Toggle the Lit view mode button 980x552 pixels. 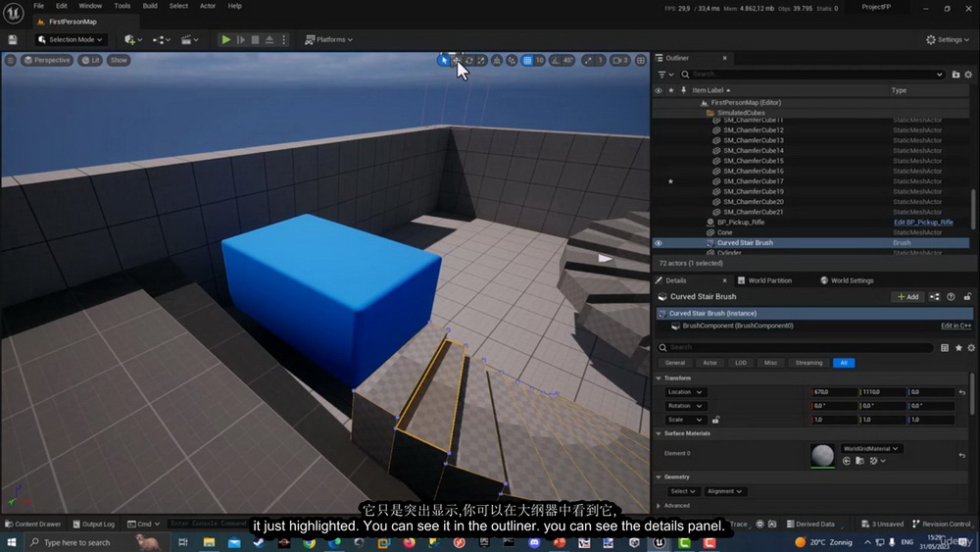click(90, 60)
